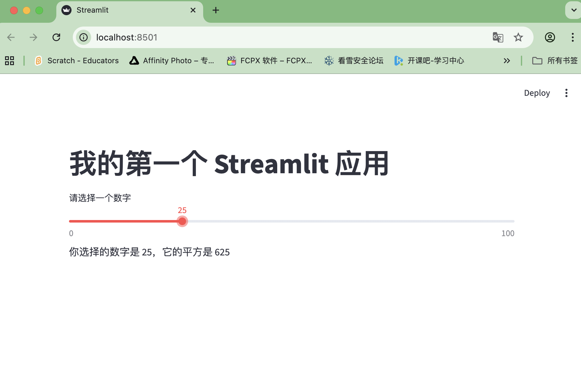Click the browser forward arrow
The height and width of the screenshot is (392, 581).
(33, 37)
